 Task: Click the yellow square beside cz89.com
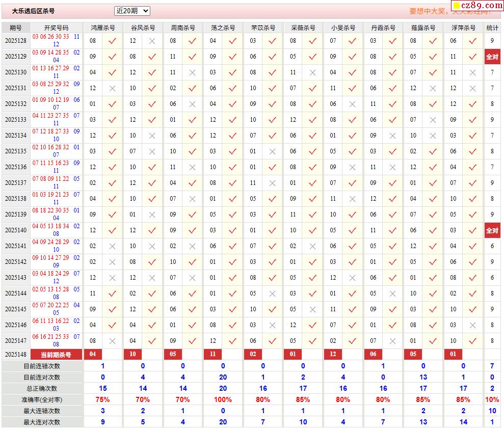[x=457, y=7]
